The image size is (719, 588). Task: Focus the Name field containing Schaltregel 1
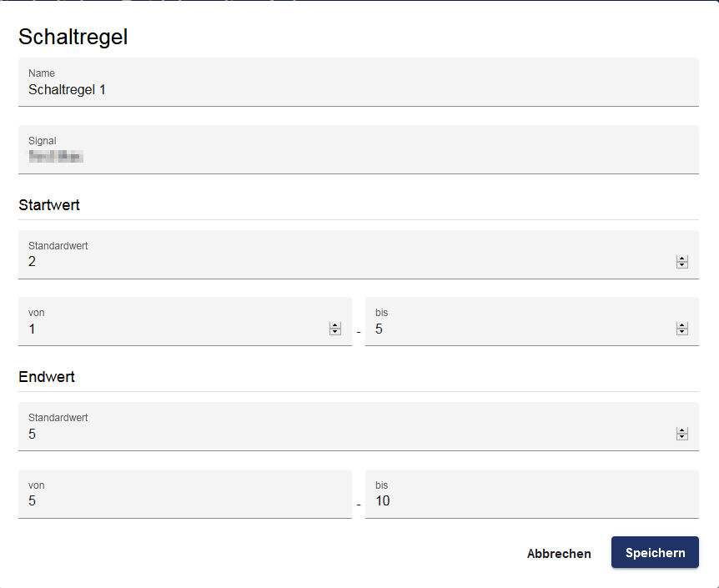click(359, 82)
